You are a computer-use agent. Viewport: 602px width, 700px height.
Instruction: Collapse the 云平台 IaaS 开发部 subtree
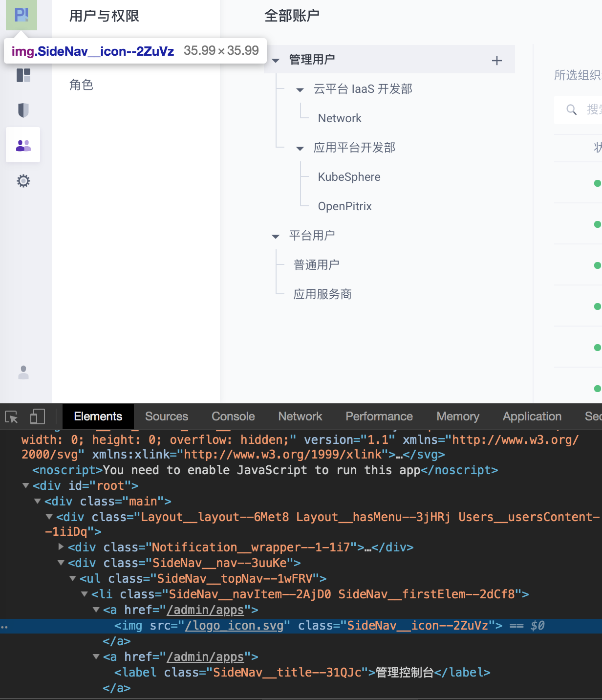point(299,89)
